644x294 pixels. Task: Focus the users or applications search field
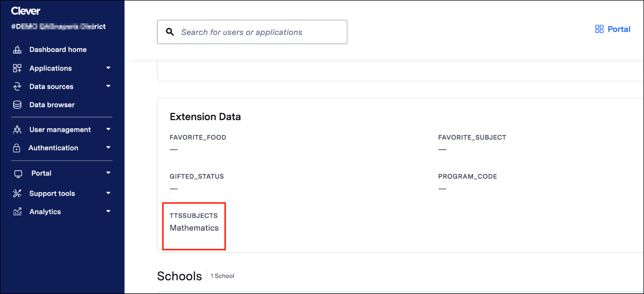(x=252, y=32)
